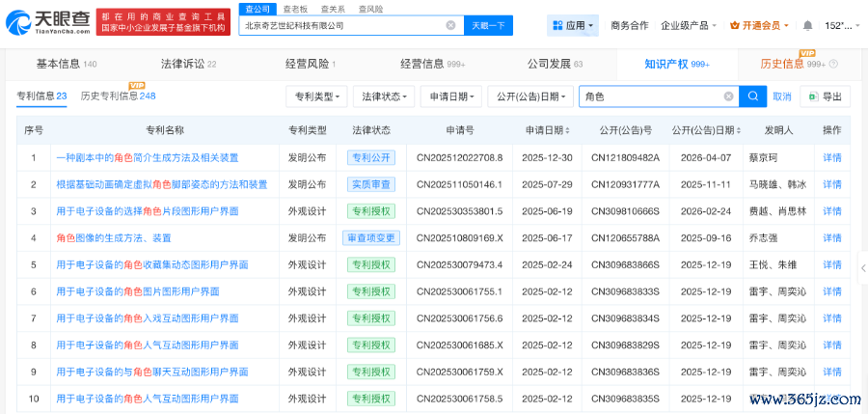
Task: Open the 应用 dropdown menu
Action: (572, 25)
